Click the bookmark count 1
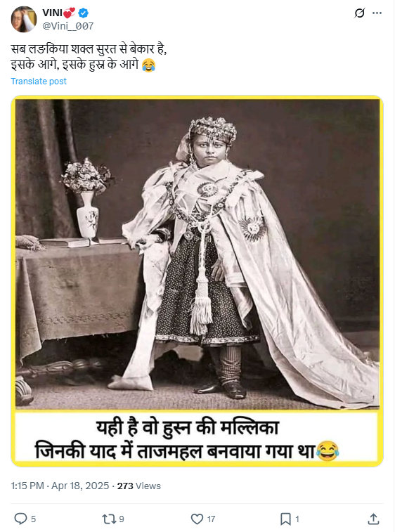 click(x=297, y=519)
